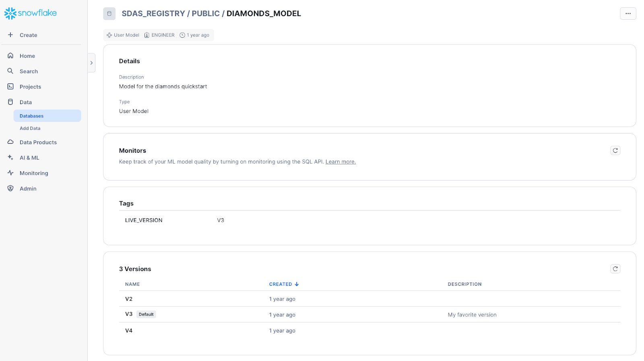Expand the Data menu label
The height and width of the screenshot is (361, 644).
pyautogui.click(x=26, y=102)
